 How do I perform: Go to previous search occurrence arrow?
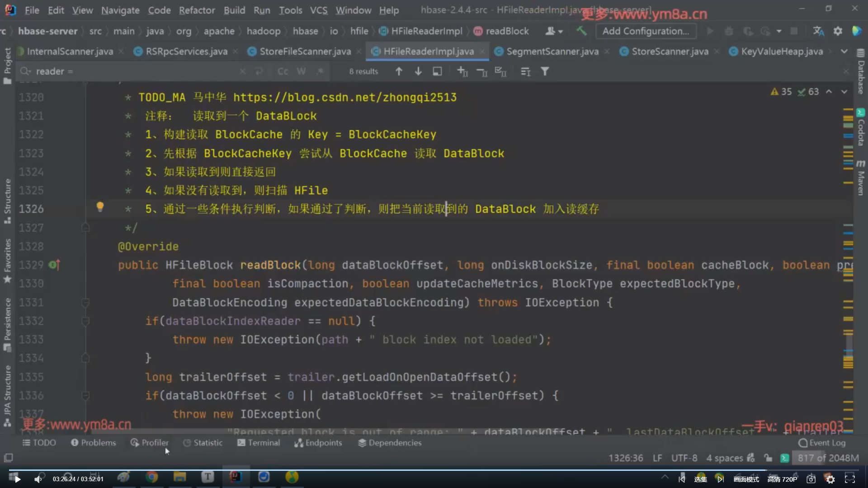pos(399,71)
